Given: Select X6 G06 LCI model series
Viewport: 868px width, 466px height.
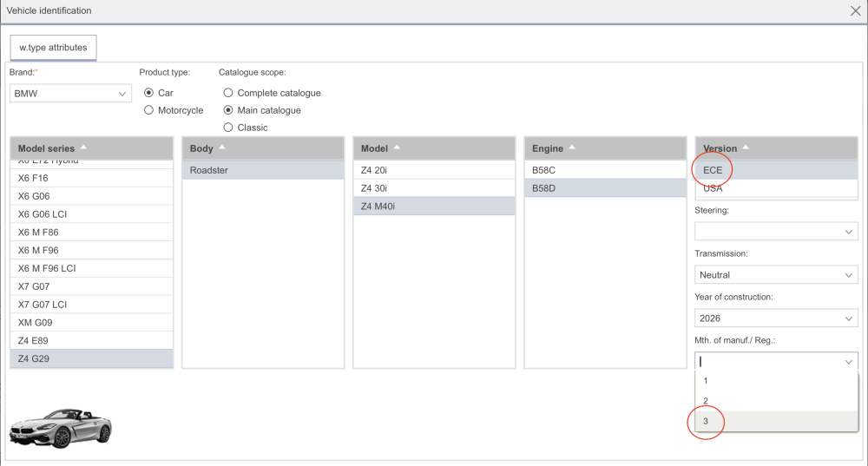Looking at the screenshot, I should click(x=91, y=214).
